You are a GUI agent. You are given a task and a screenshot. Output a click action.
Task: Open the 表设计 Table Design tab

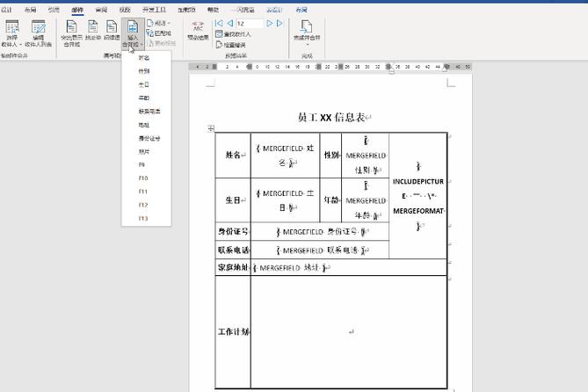tap(274, 10)
